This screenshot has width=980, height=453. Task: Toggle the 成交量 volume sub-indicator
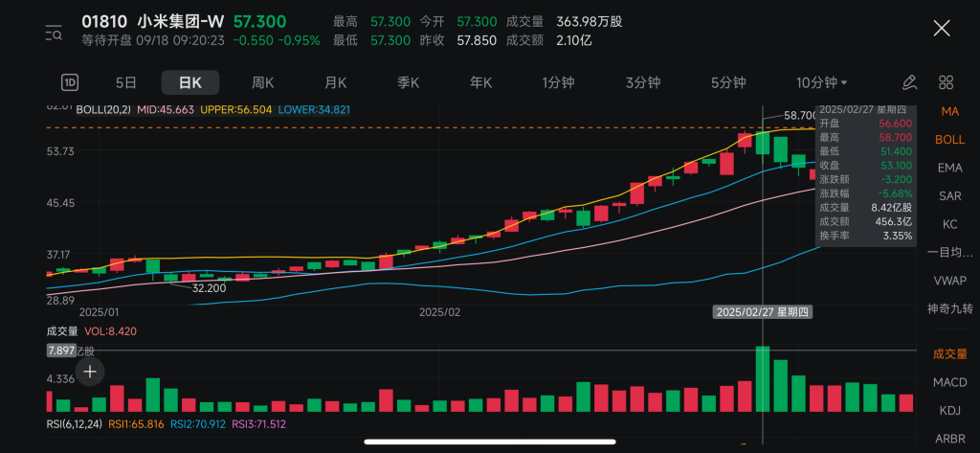949,353
